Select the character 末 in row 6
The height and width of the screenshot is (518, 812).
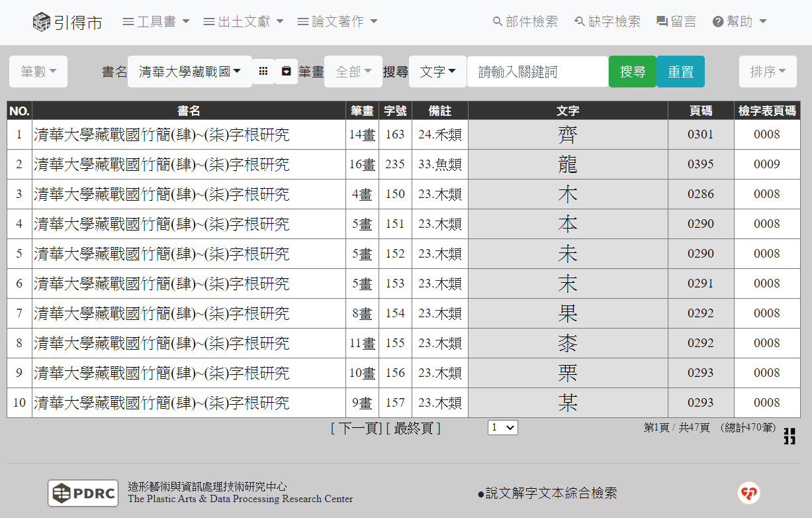pos(568,284)
